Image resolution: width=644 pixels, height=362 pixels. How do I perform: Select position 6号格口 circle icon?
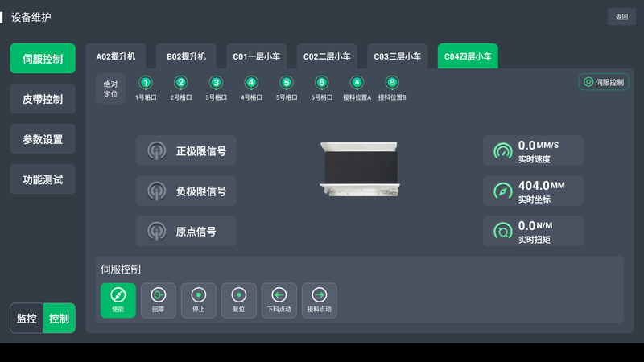point(321,83)
